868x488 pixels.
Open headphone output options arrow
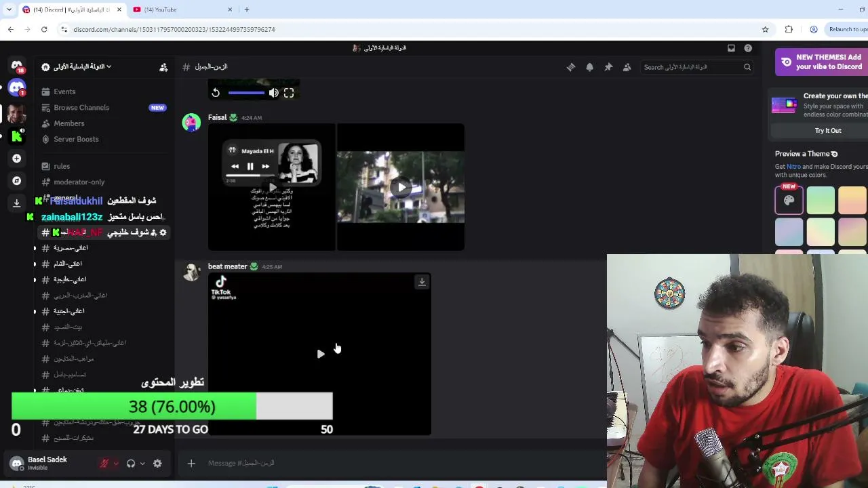[x=142, y=464]
